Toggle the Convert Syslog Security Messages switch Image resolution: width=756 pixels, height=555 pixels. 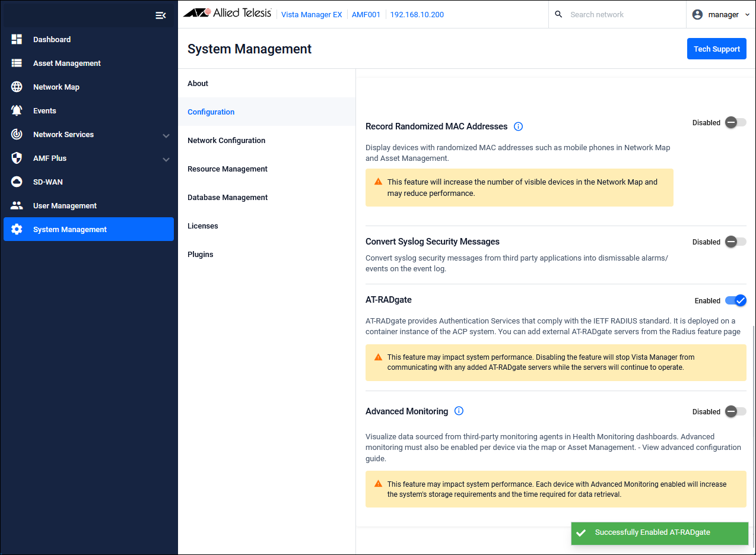(735, 242)
